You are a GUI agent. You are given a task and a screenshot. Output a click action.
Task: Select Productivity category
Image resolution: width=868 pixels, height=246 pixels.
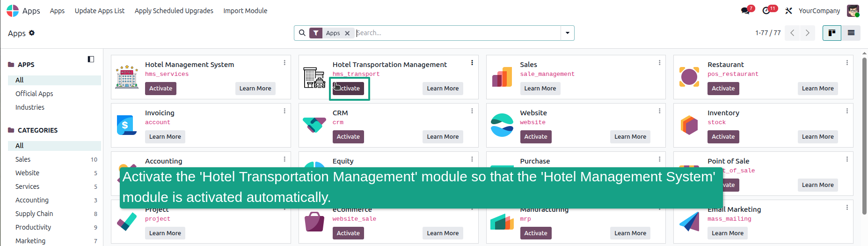54,227
